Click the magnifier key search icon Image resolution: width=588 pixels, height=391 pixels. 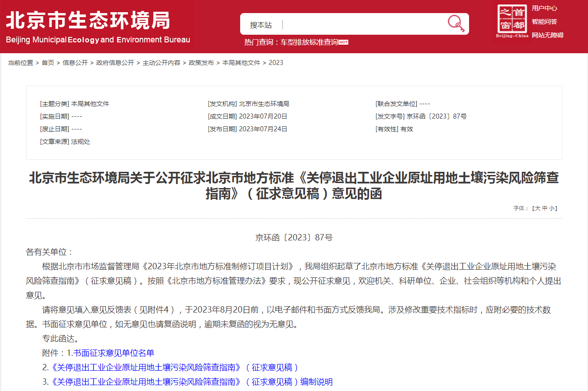[456, 24]
